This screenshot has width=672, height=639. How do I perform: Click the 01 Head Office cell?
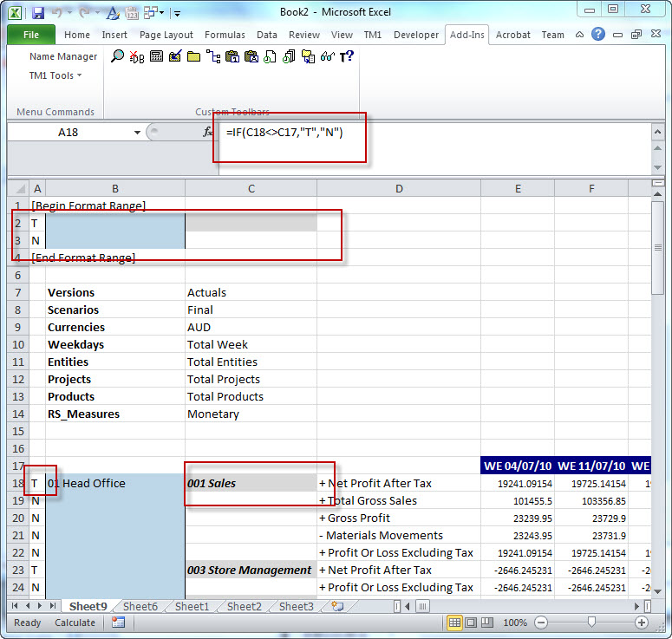(115, 484)
